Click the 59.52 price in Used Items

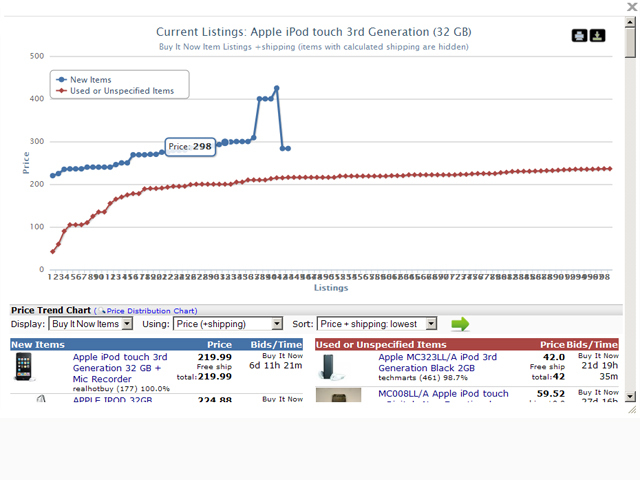[x=551, y=393]
